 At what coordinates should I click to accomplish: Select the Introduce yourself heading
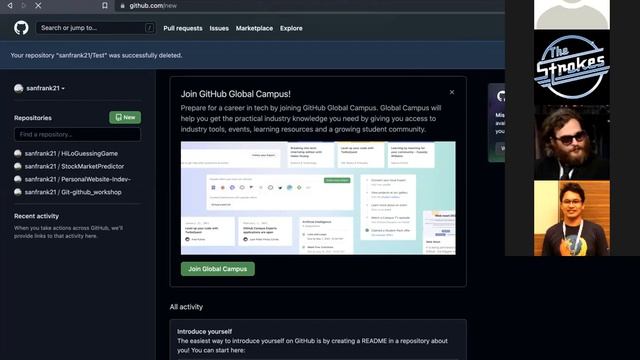pos(204,331)
